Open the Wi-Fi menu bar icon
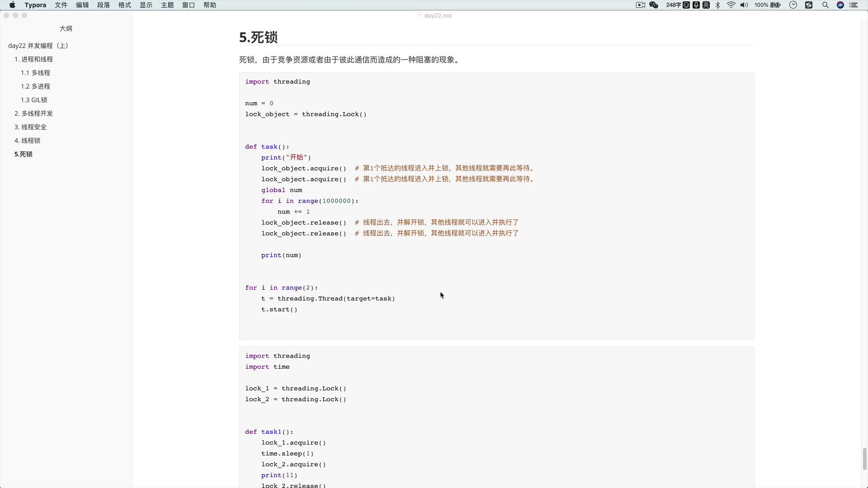The image size is (868, 488). [731, 5]
